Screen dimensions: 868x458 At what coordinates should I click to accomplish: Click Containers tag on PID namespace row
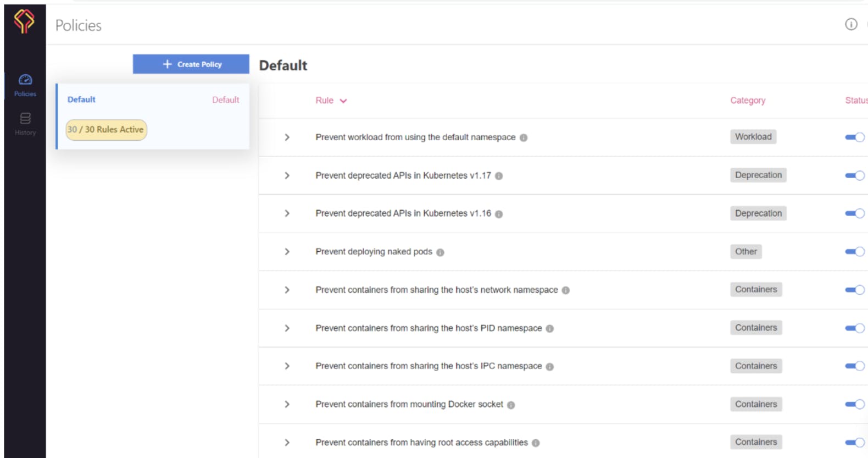pos(756,328)
